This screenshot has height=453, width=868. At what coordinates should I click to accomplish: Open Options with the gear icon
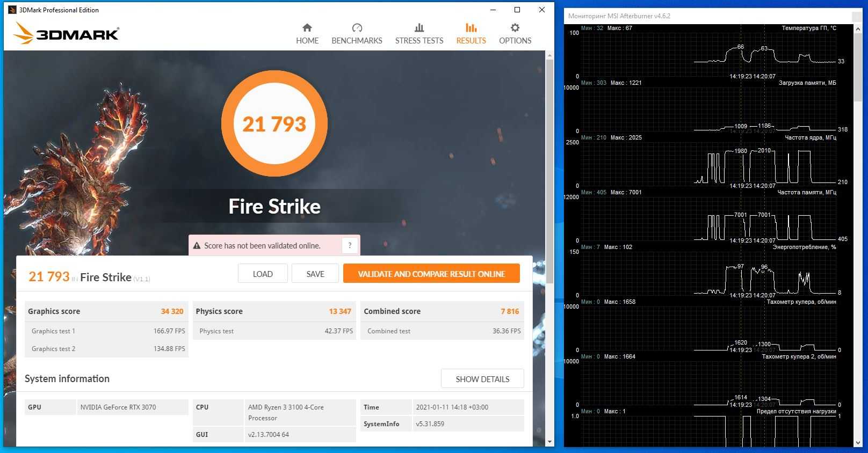515,28
